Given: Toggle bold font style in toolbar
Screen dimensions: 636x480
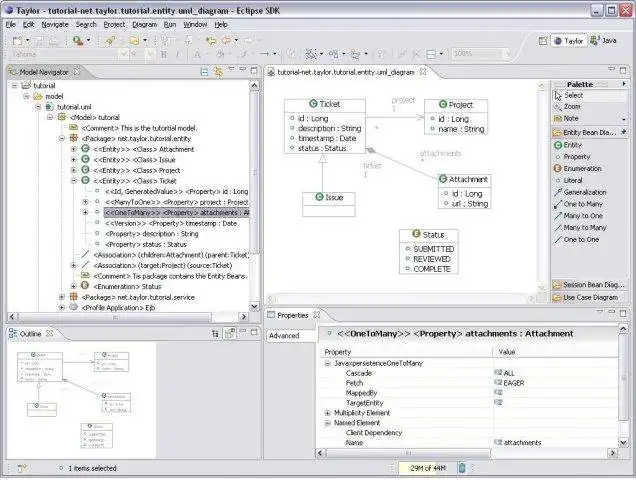Looking at the screenshot, I should (x=163, y=54).
